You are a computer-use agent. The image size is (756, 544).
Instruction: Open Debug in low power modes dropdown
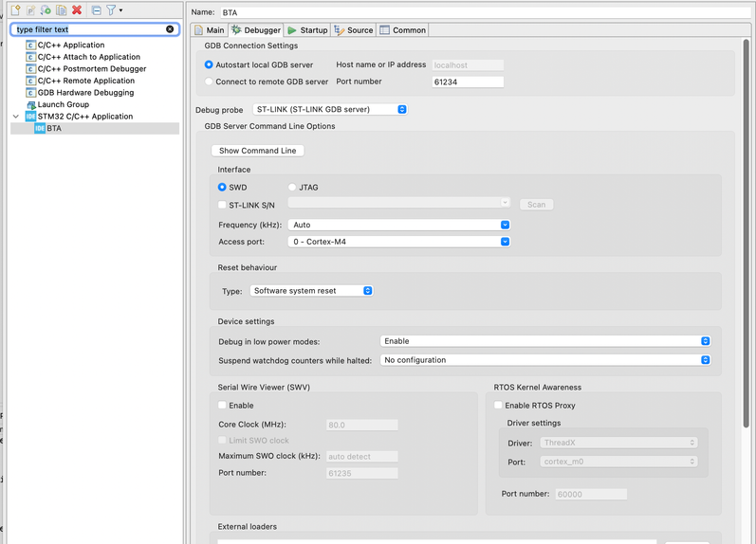[545, 341]
